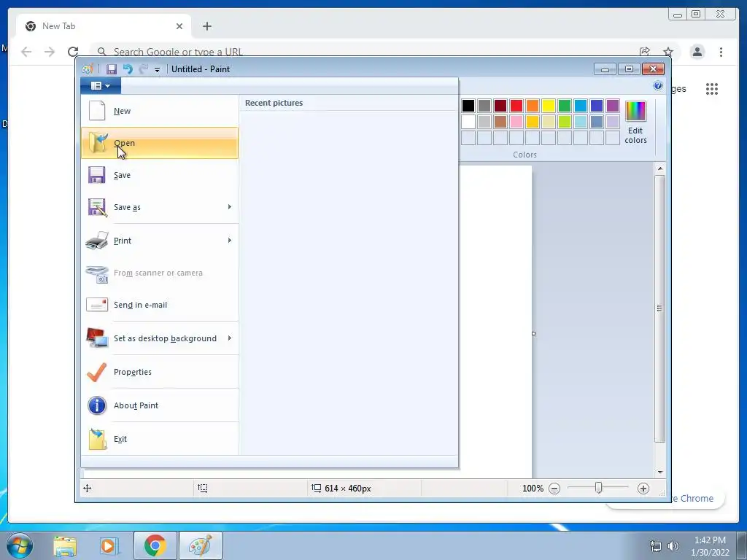This screenshot has height=560, width=747.
Task: Open File Explorer from the taskbar
Action: [x=65, y=545]
